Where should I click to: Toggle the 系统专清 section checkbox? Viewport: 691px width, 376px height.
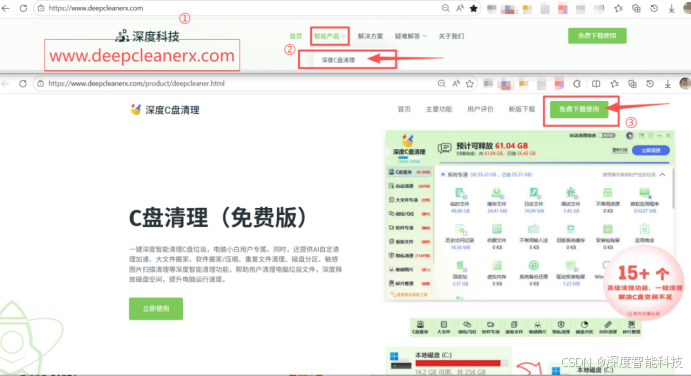pos(442,175)
